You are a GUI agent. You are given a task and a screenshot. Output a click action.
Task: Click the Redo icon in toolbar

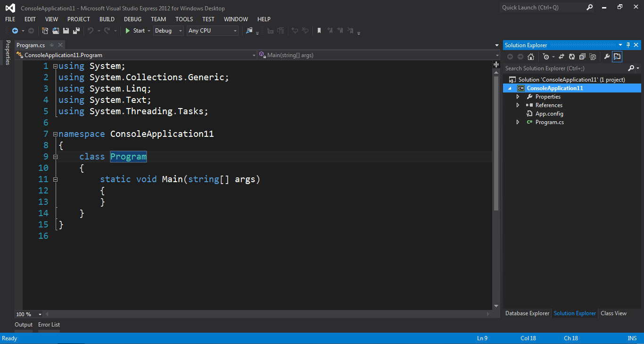[x=107, y=31]
